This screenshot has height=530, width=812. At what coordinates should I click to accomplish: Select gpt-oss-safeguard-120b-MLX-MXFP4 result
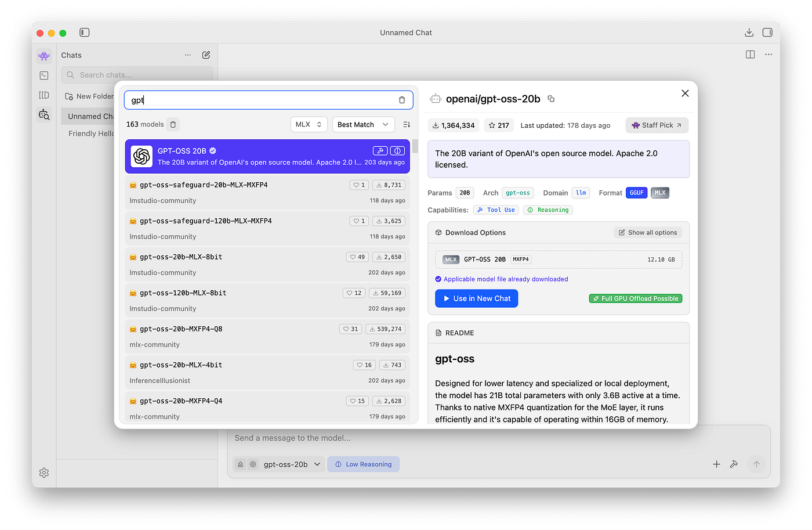click(267, 228)
